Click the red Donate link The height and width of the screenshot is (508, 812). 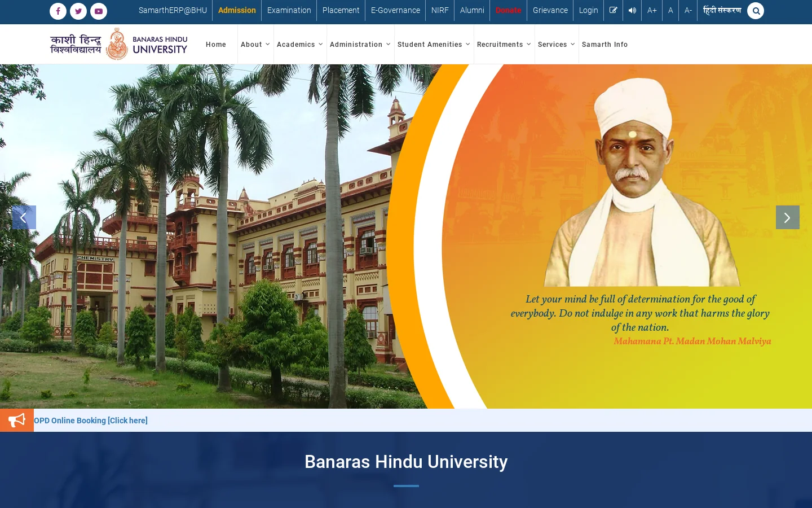(x=509, y=10)
